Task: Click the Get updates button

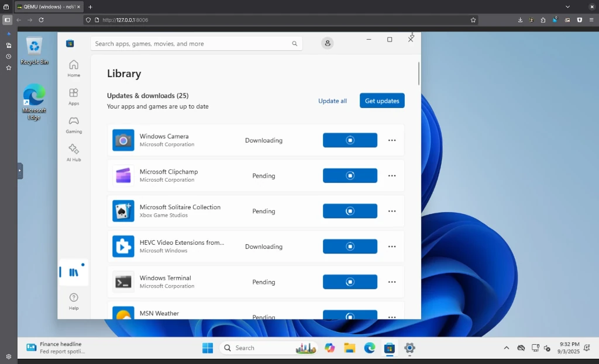Action: (382, 100)
